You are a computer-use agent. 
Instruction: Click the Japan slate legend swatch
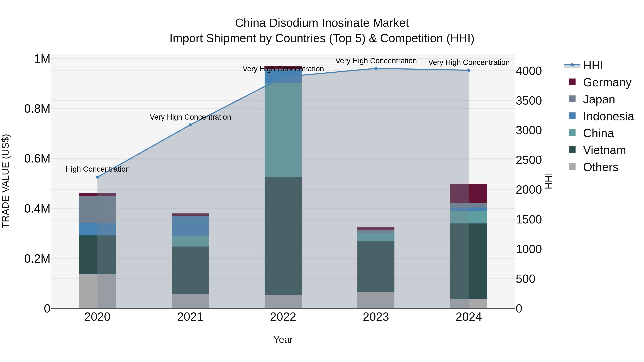click(572, 99)
